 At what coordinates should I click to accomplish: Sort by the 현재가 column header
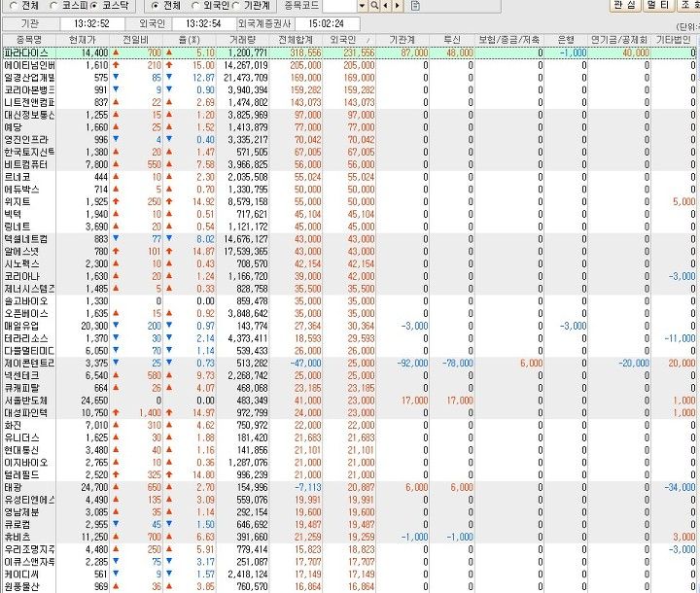83,40
